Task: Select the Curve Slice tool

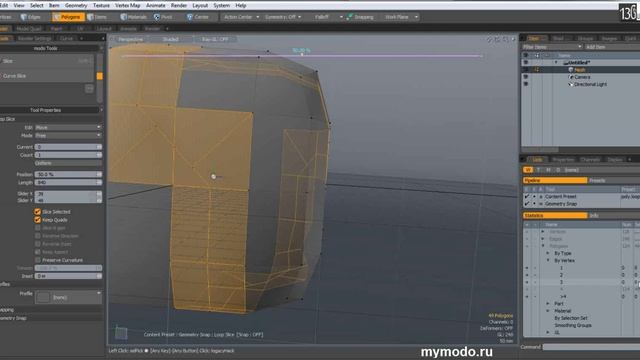Action: tap(47, 76)
